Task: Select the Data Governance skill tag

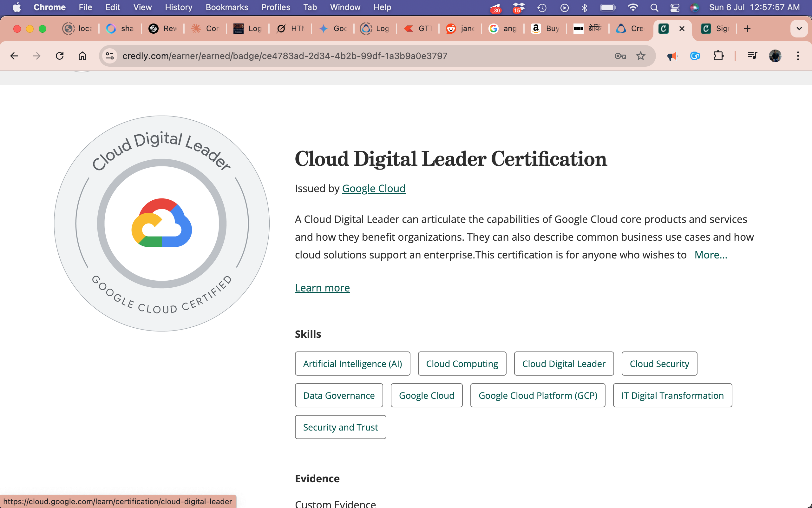Action: click(339, 395)
